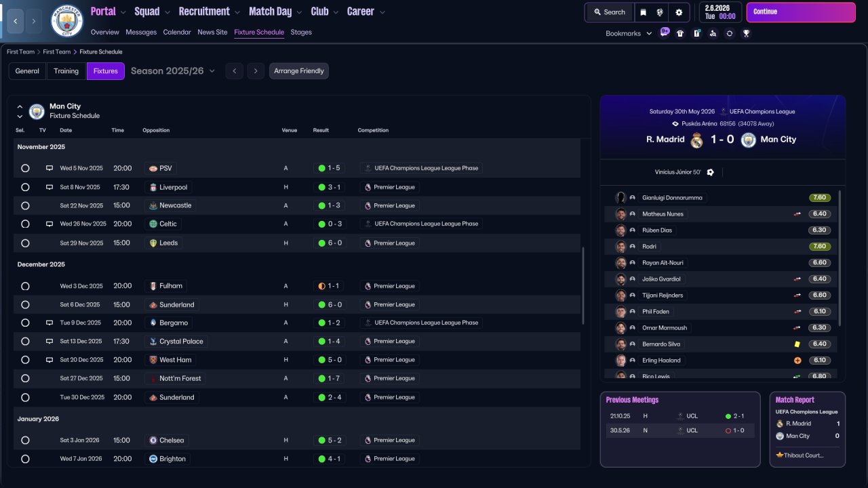The width and height of the screenshot is (868, 488).
Task: Click the shirt icon in bookmarks bar
Action: [x=680, y=33]
